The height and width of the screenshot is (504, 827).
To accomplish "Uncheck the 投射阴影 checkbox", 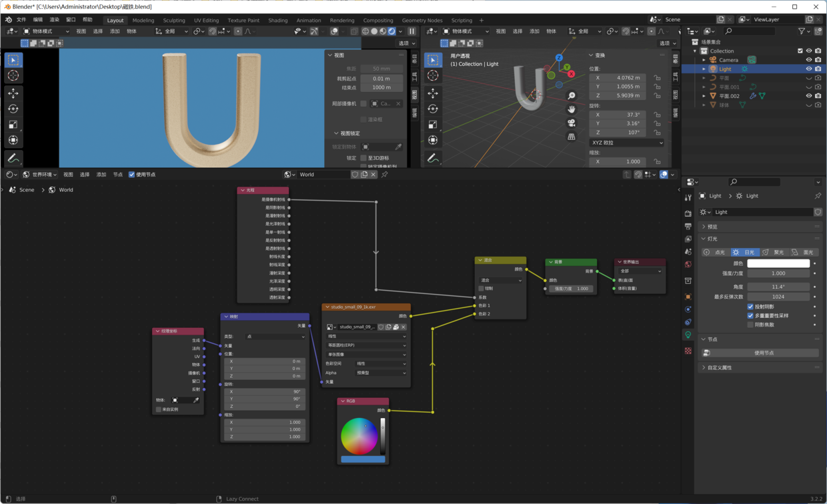I will [750, 307].
